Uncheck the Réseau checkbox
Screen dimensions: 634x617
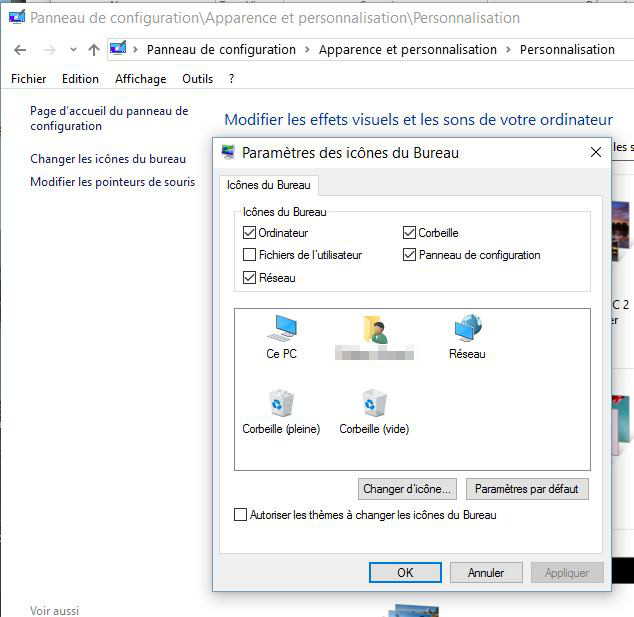click(249, 277)
